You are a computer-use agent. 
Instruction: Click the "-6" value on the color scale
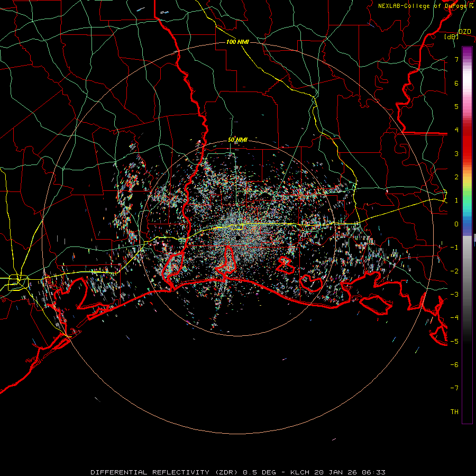pyautogui.click(x=454, y=365)
